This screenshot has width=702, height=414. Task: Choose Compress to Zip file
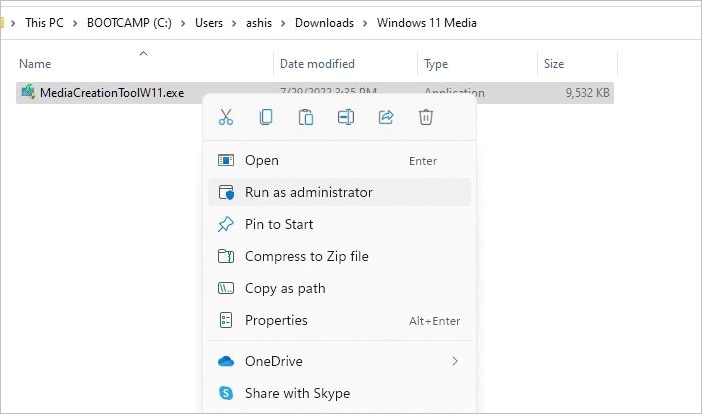point(306,256)
